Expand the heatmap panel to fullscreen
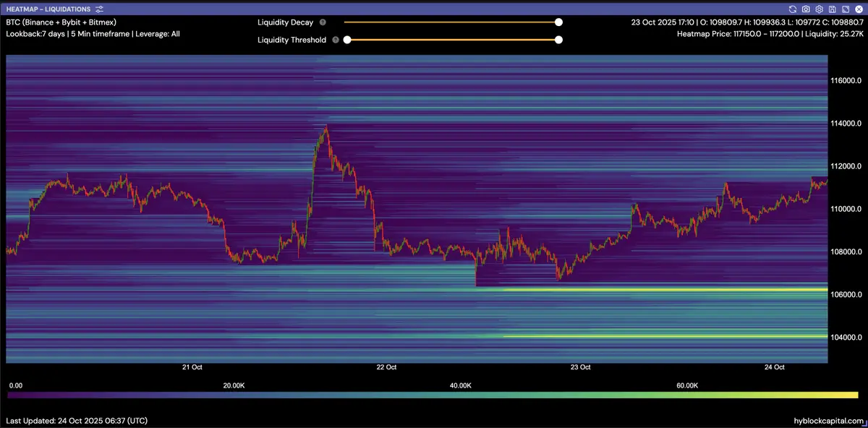Image resolution: width=868 pixels, height=428 pixels. [845, 9]
